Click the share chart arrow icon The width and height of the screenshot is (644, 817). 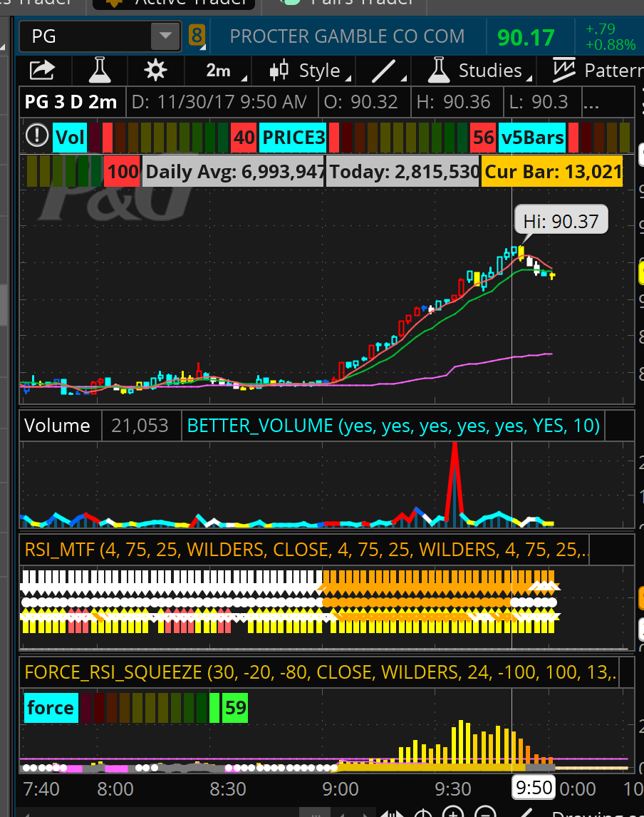[x=42, y=71]
